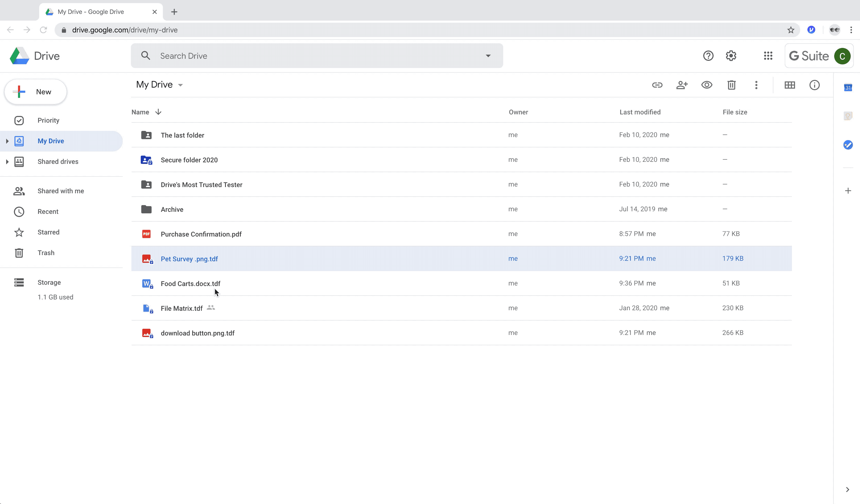
Task: Bookmark page with star icon
Action: [791, 30]
